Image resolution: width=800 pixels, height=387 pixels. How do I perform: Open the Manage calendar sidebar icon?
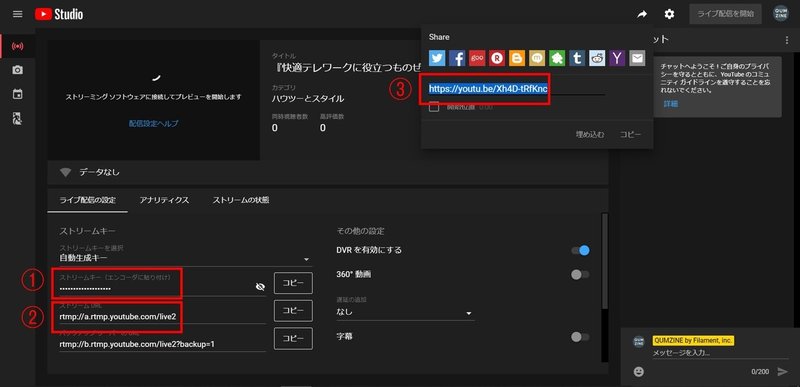click(17, 94)
